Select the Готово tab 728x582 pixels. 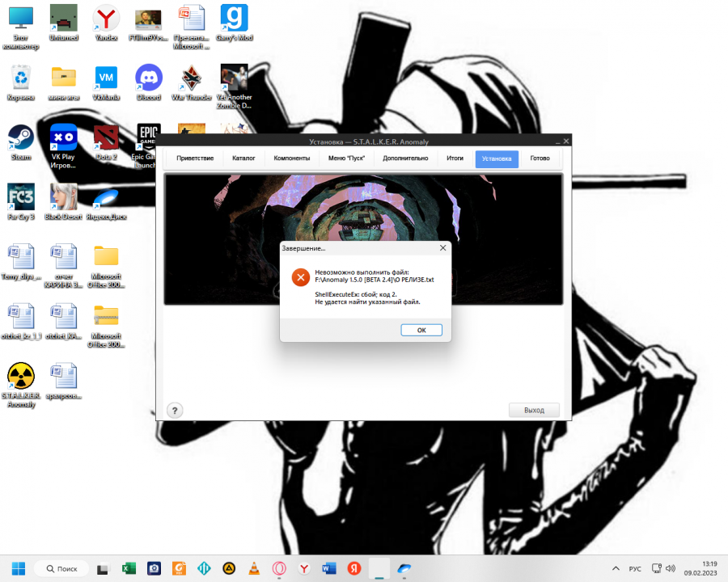click(x=540, y=158)
